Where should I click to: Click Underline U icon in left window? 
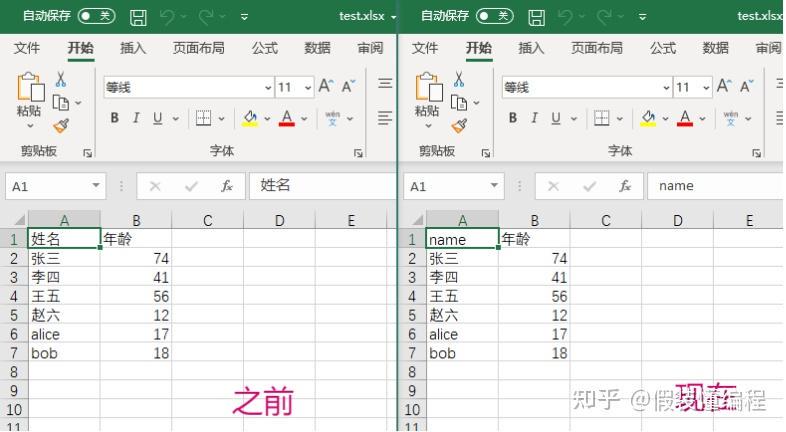click(x=157, y=118)
